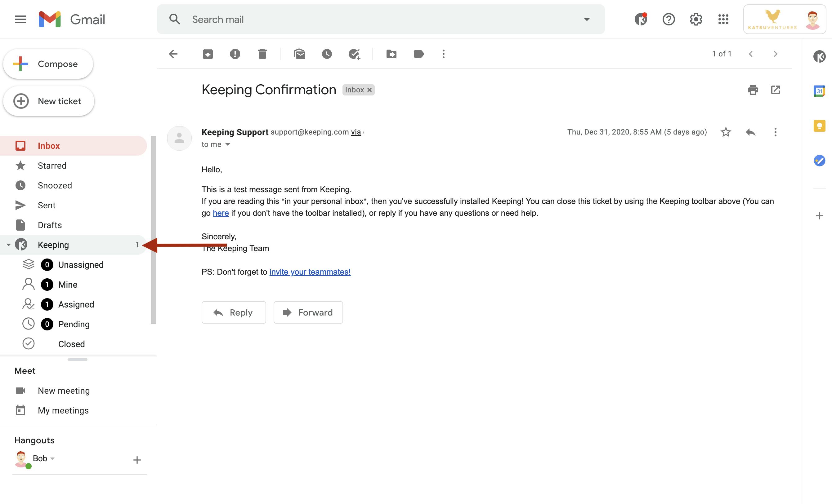Get add-ons plus icon
This screenshot has width=832, height=504.
(x=820, y=216)
